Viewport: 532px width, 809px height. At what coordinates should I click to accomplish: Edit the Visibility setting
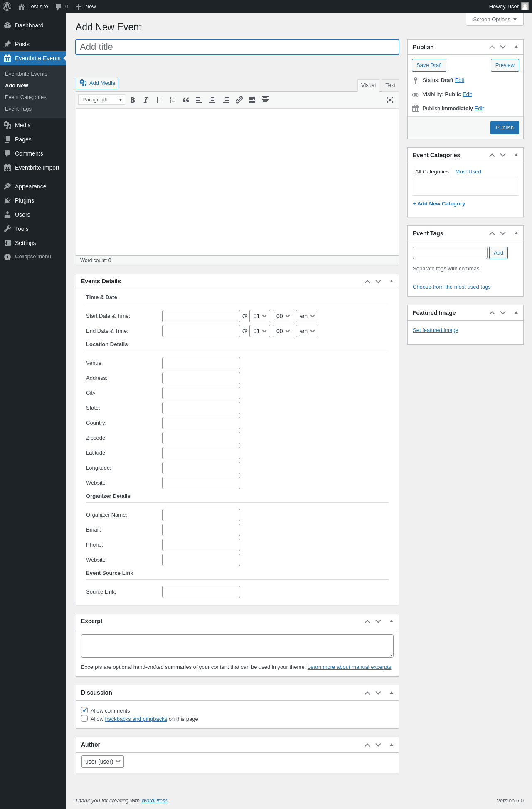click(x=467, y=94)
